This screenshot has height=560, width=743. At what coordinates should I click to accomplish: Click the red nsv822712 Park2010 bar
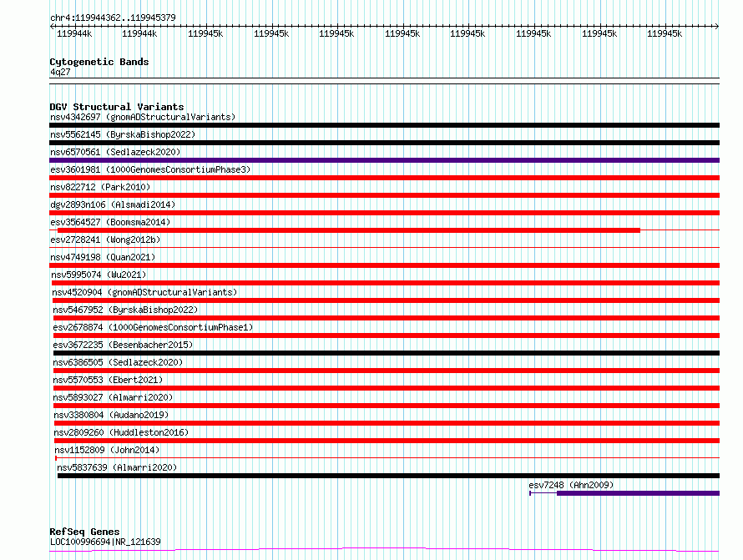(x=384, y=195)
